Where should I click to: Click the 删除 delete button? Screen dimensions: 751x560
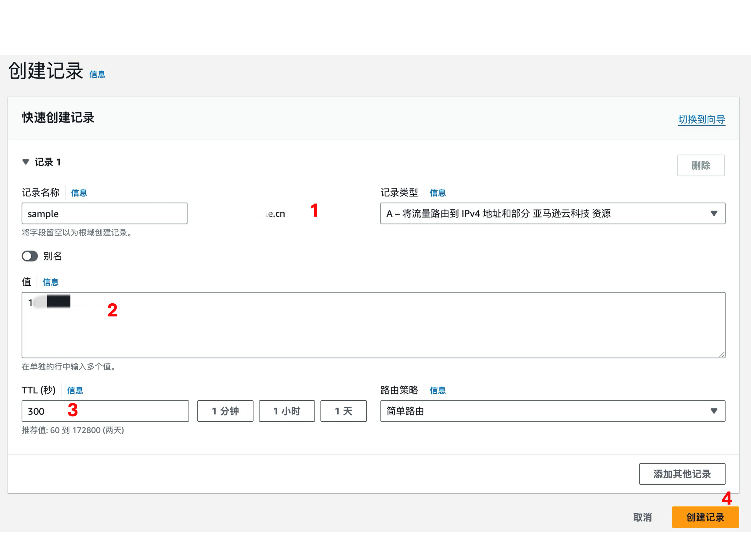(x=701, y=165)
